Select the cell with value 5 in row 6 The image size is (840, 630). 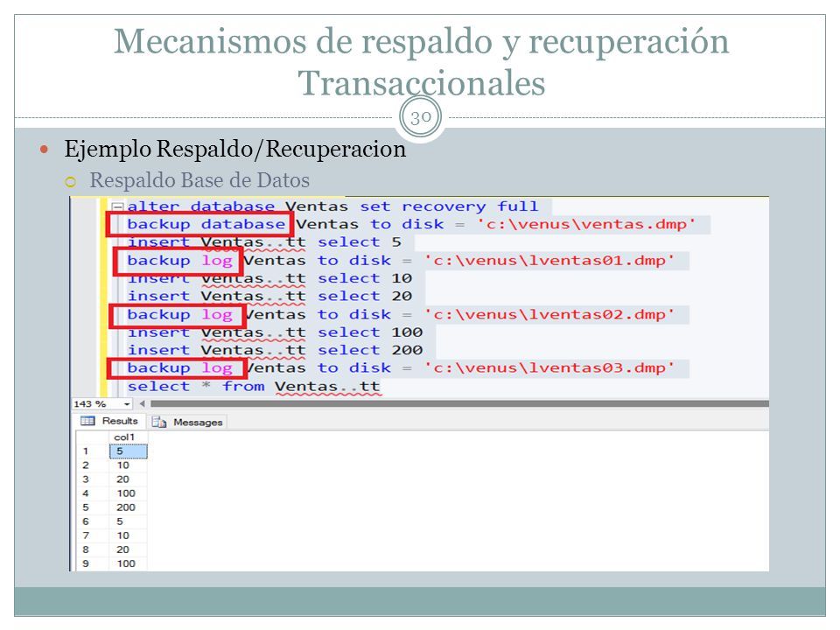click(x=128, y=521)
